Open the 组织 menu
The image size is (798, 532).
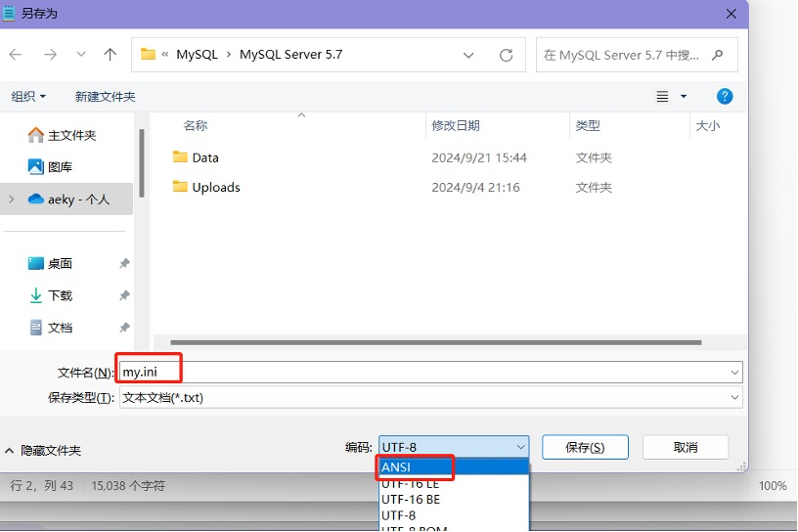(x=28, y=96)
